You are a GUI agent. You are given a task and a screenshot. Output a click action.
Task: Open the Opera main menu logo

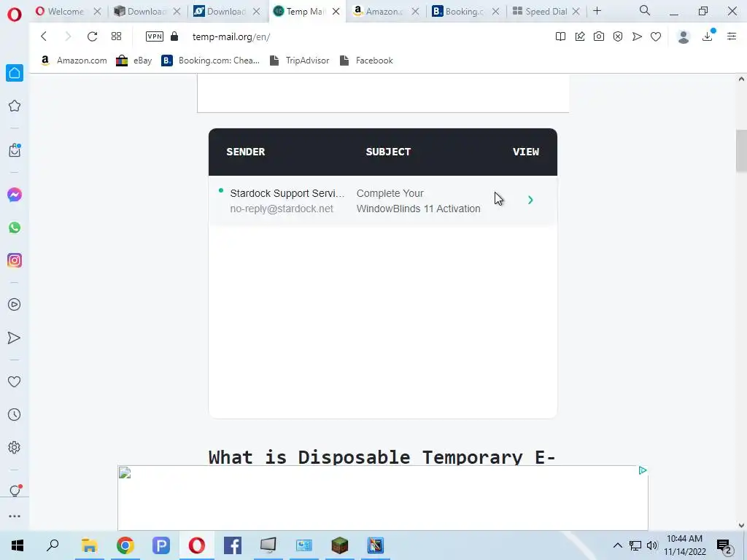(15, 15)
